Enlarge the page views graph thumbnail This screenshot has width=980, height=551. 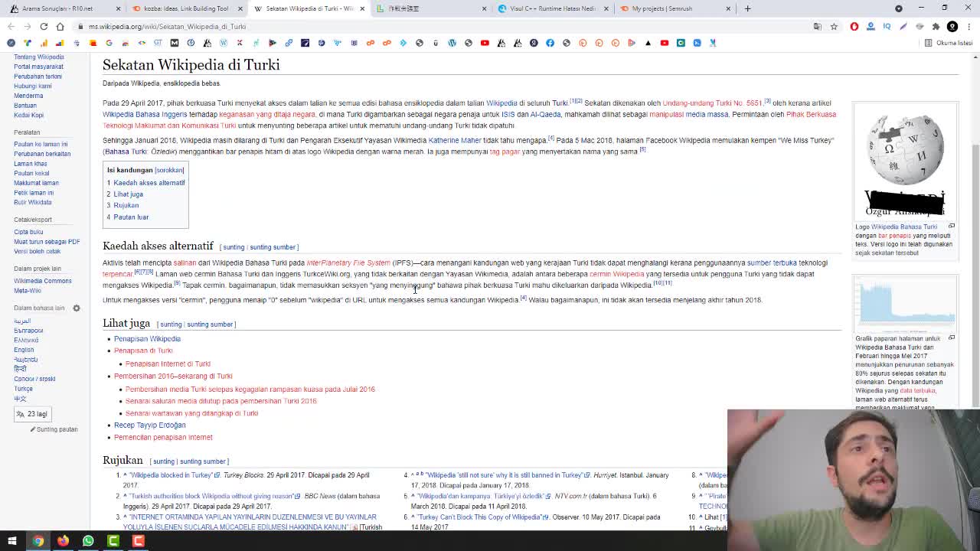point(952,337)
